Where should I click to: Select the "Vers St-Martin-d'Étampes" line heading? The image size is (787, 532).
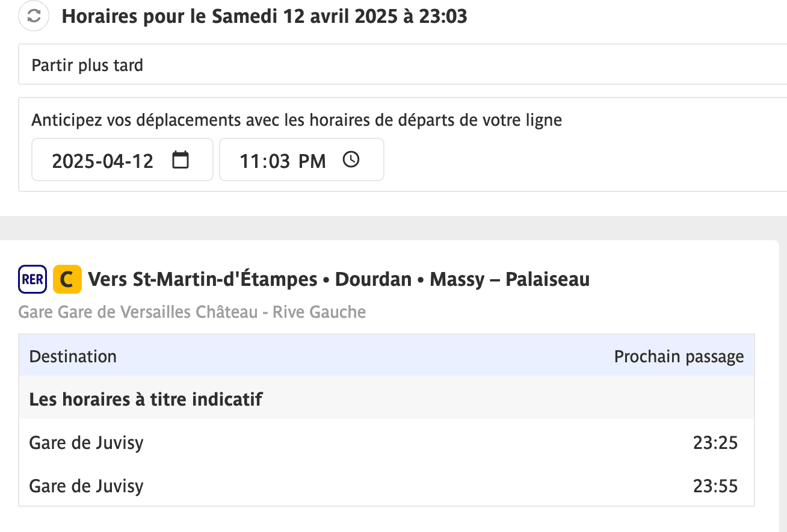tap(339, 280)
